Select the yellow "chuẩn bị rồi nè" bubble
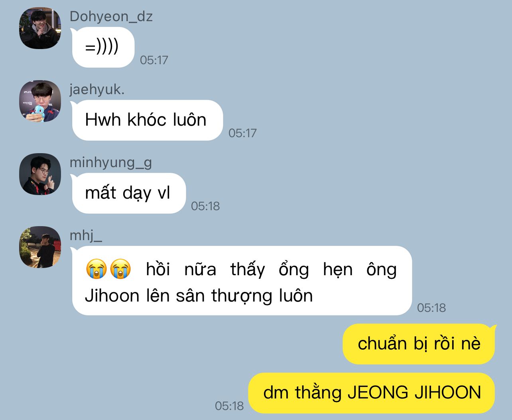 click(x=419, y=344)
